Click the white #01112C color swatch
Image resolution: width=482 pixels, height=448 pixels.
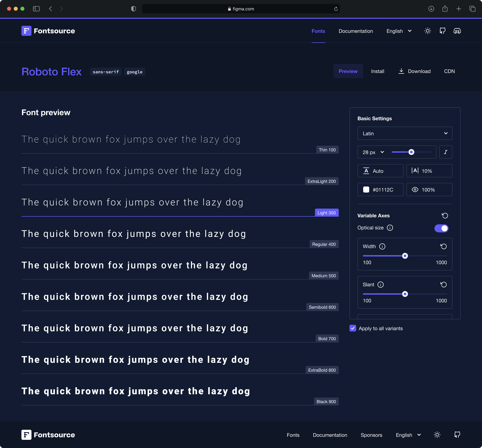coord(366,190)
